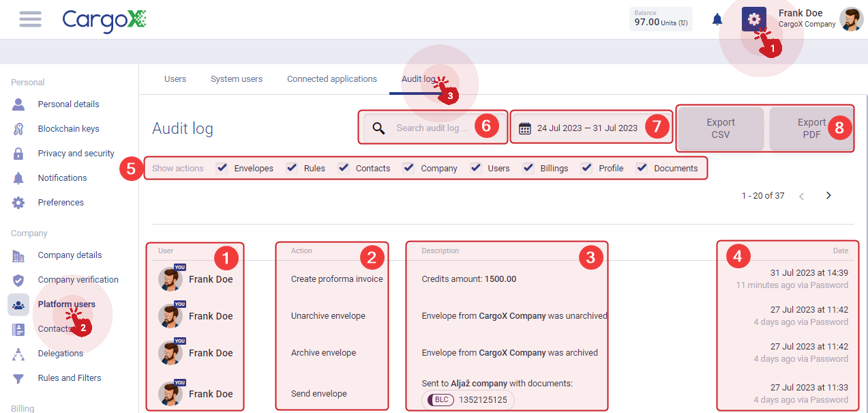Open Preferences in sidebar
This screenshot has width=868, height=413.
[61, 203]
